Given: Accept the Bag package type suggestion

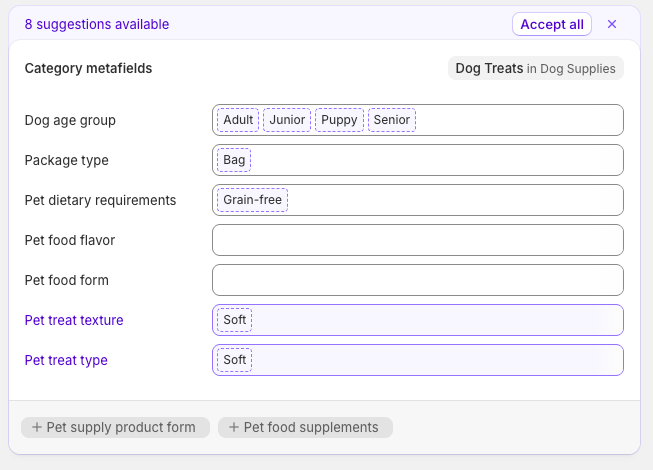Looking at the screenshot, I should (x=234, y=160).
